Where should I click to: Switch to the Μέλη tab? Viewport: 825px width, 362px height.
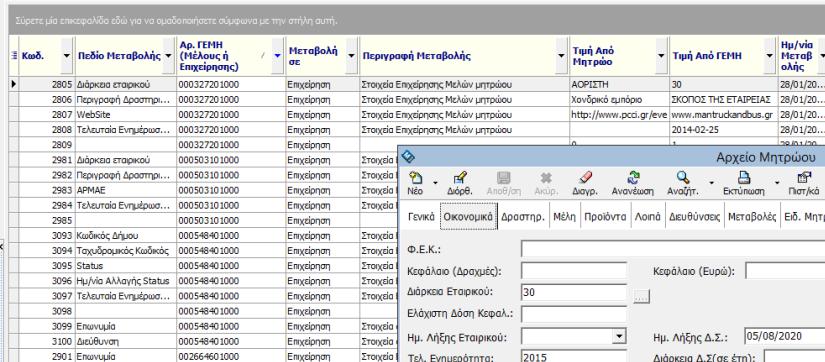[x=564, y=216]
